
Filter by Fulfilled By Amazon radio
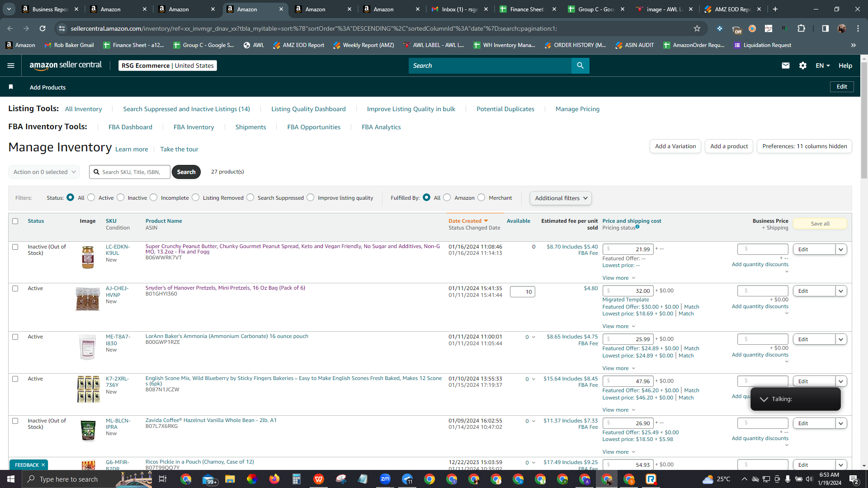point(447,197)
